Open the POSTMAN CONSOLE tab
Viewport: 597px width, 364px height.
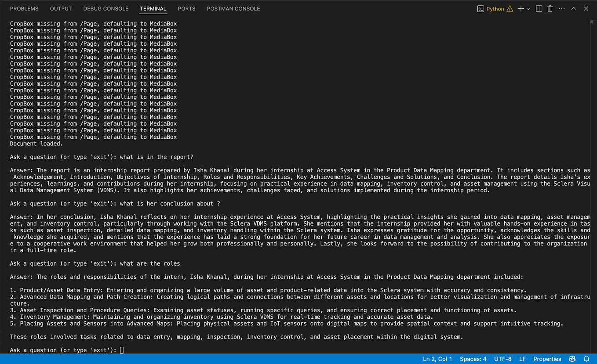pyautogui.click(x=233, y=8)
